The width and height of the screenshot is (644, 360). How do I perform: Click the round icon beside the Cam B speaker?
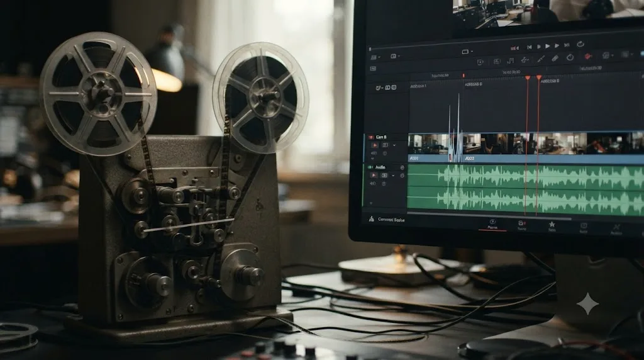(385, 154)
